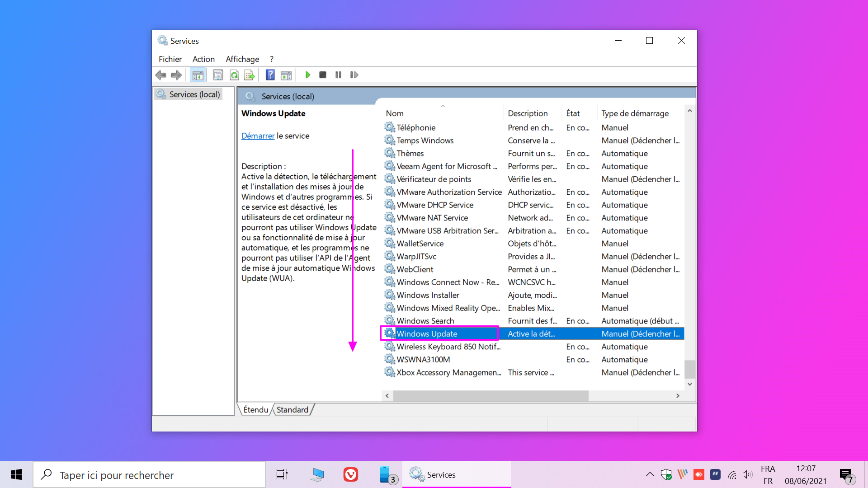Open the Help toolbar icon

pyautogui.click(x=270, y=75)
